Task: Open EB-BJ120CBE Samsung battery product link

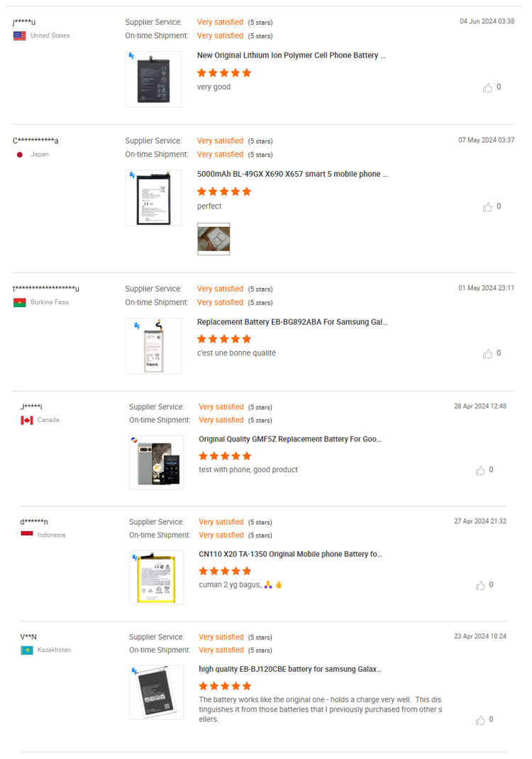Action: pos(290,669)
